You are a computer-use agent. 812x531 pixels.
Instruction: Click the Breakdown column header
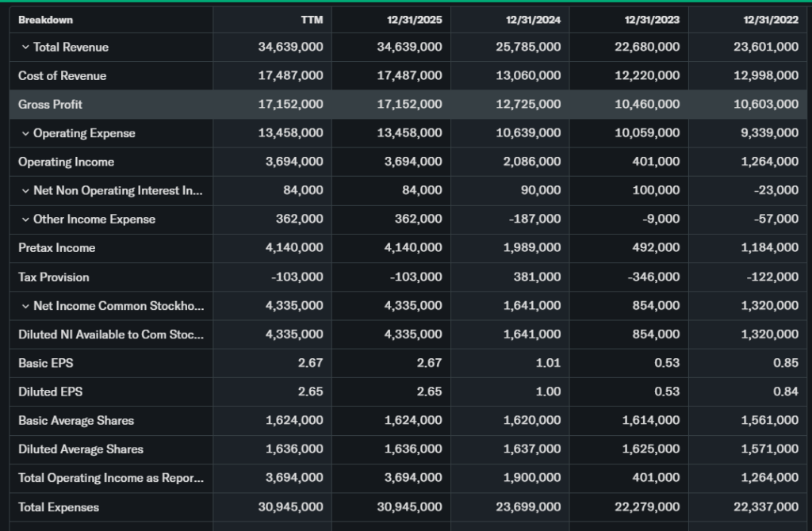point(45,20)
